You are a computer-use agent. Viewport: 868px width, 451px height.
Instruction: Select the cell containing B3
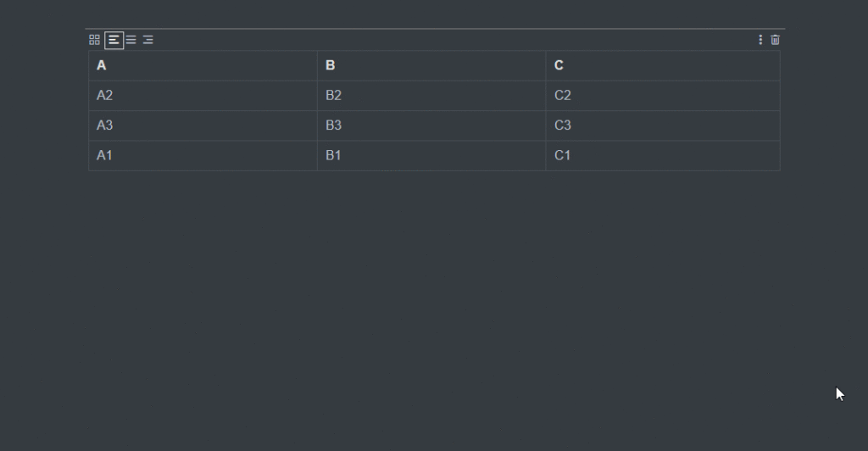[x=431, y=125]
